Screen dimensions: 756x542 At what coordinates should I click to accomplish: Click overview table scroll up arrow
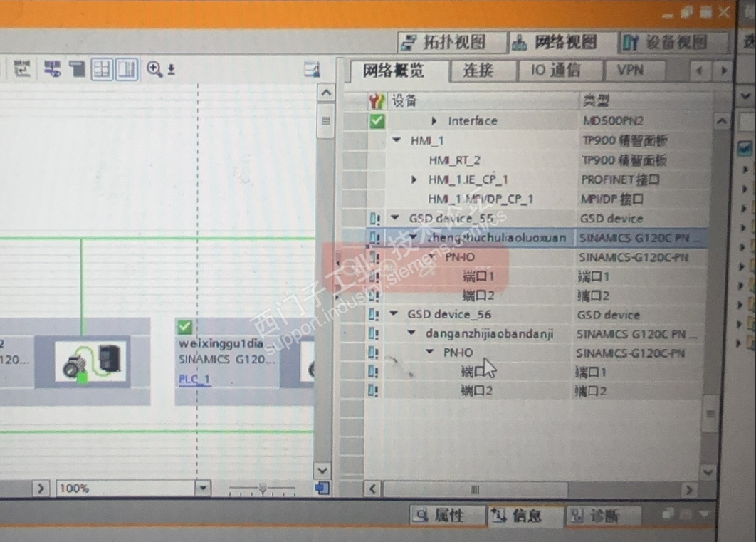click(x=721, y=120)
